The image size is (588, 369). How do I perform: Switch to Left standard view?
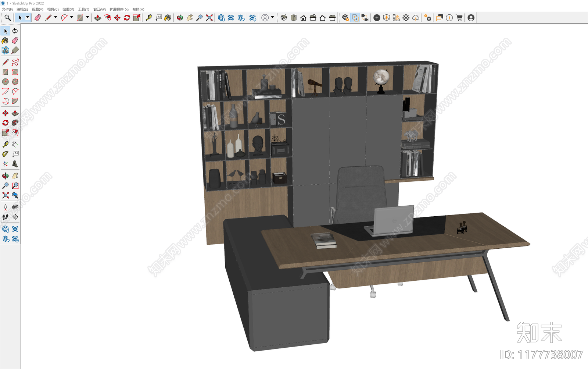(x=332, y=18)
